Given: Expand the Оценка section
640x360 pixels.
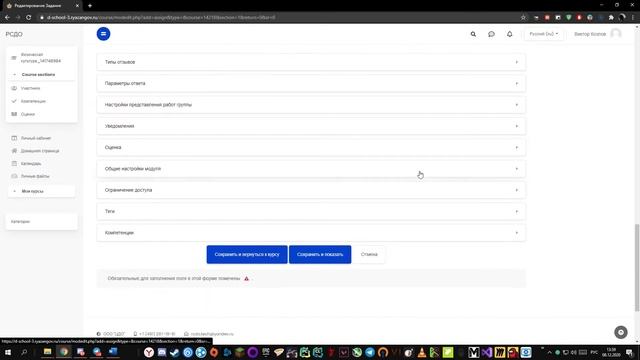Looking at the screenshot, I should click(311, 147).
